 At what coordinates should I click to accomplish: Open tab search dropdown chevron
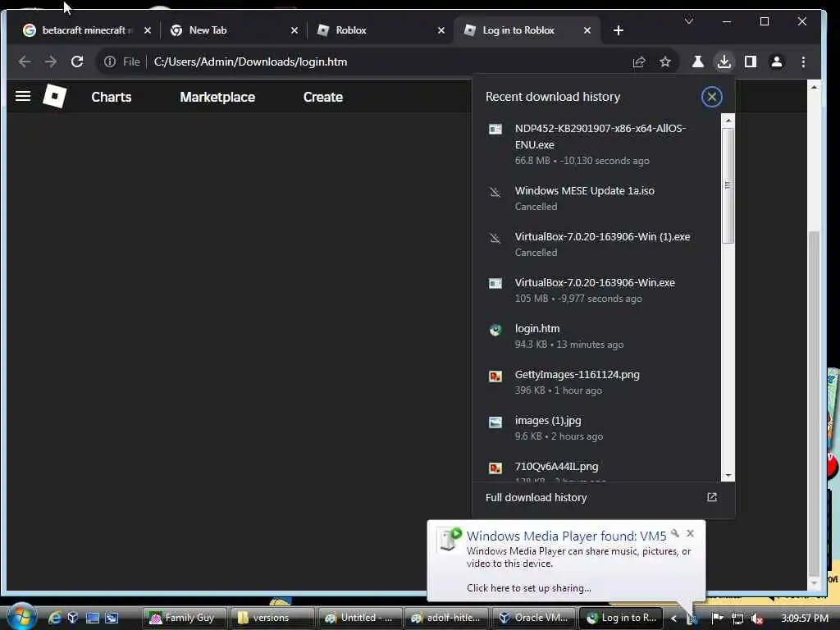[x=689, y=21]
